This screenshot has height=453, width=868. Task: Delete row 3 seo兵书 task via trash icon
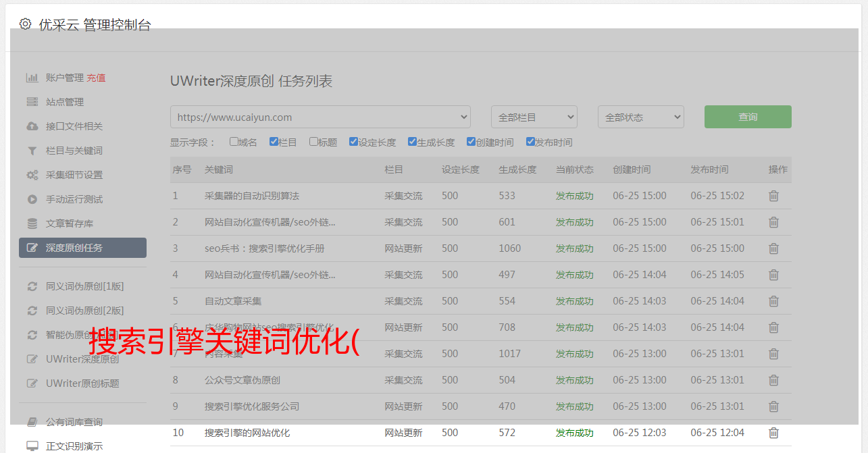(773, 248)
